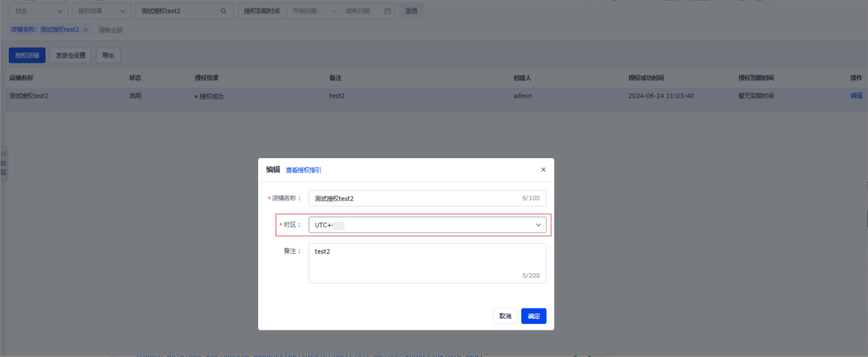Screen dimensions: 868x357
Task: Click the search magnifier icon
Action: tap(224, 11)
